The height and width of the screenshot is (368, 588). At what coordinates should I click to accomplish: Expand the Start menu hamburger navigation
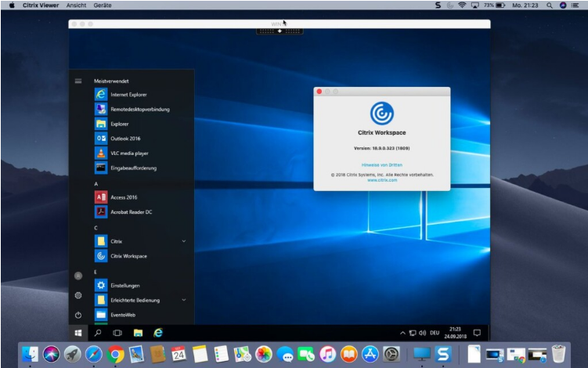[x=78, y=81]
